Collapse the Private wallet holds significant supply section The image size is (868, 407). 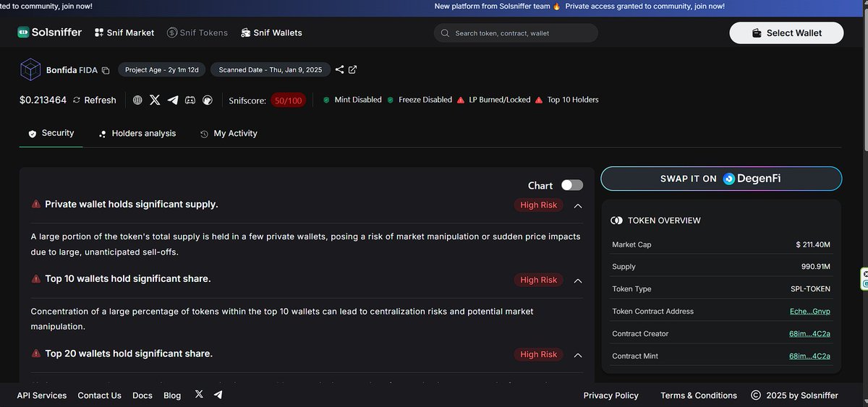[578, 205]
